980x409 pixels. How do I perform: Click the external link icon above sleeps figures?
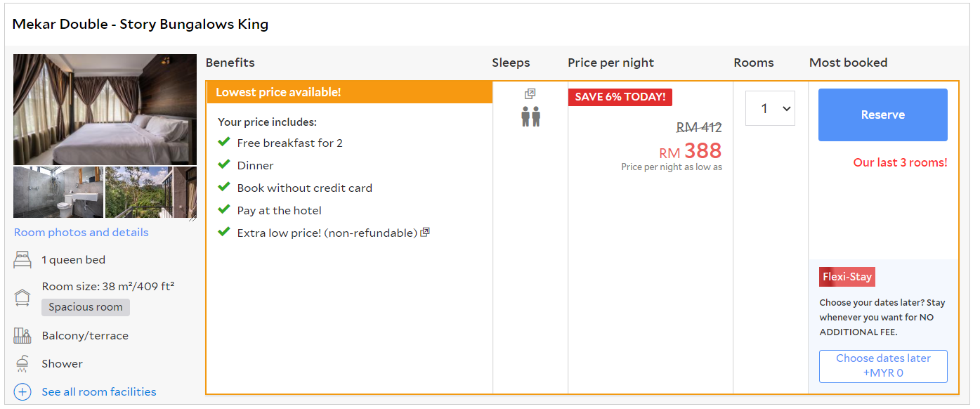[x=530, y=94]
